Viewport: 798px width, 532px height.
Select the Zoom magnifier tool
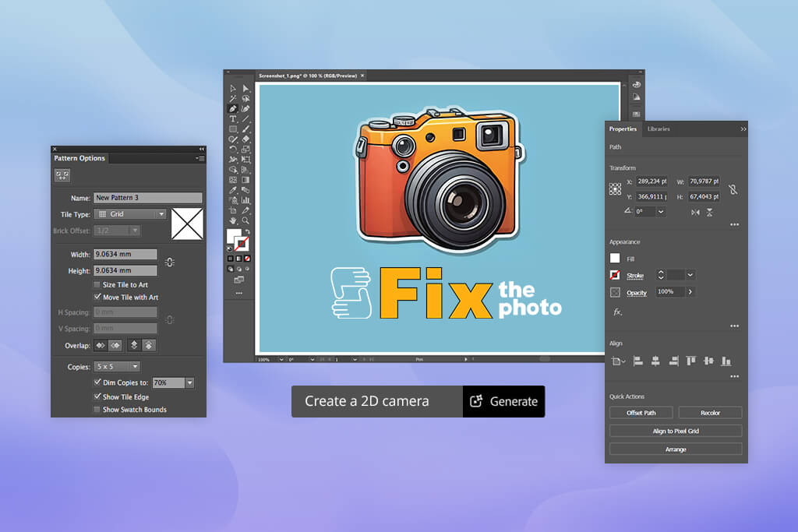(245, 220)
